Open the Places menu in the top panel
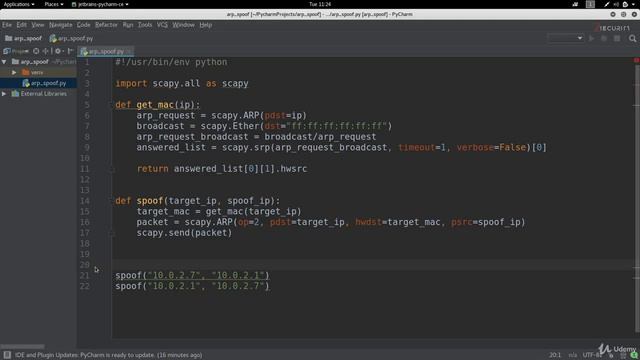640x360 pixels. click(x=54, y=4)
